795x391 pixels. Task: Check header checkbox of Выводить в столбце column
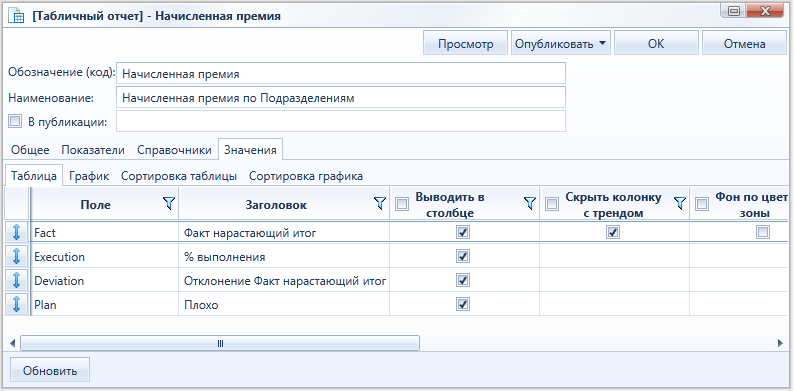[x=402, y=204]
